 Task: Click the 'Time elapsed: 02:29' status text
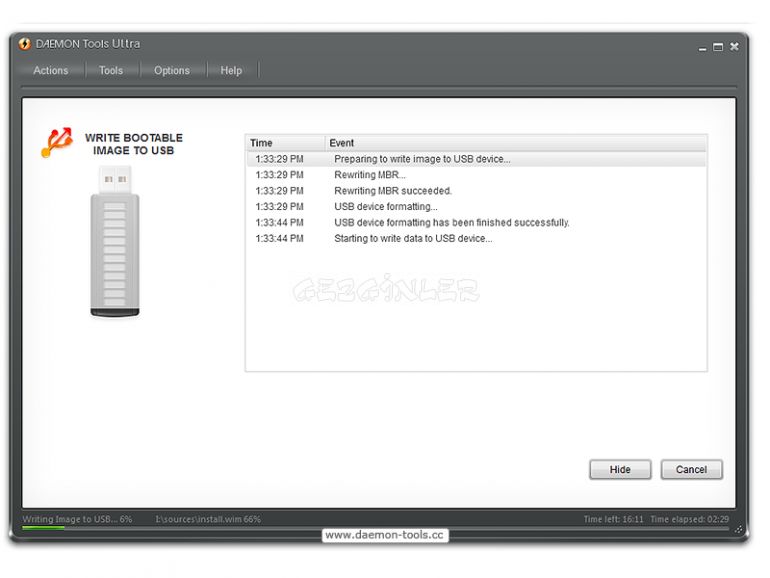(x=689, y=519)
